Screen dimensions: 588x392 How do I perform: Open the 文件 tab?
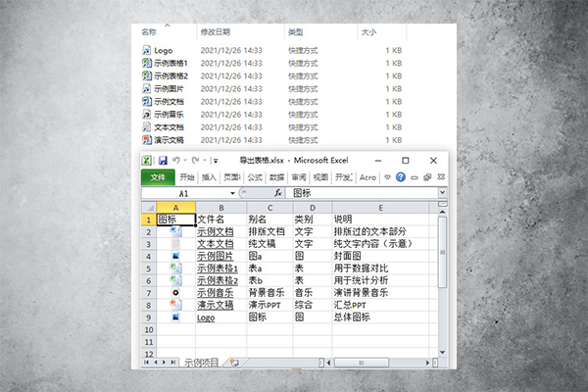pyautogui.click(x=158, y=177)
